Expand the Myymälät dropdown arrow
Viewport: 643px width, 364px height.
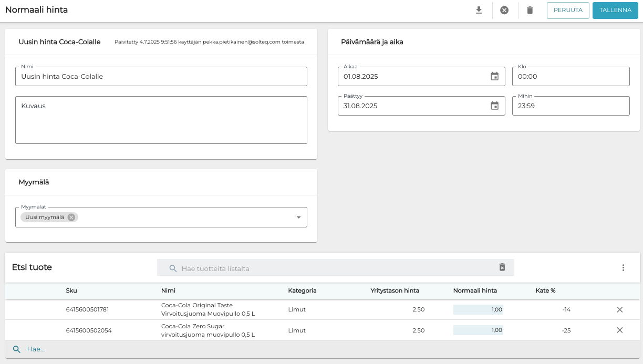tap(298, 217)
